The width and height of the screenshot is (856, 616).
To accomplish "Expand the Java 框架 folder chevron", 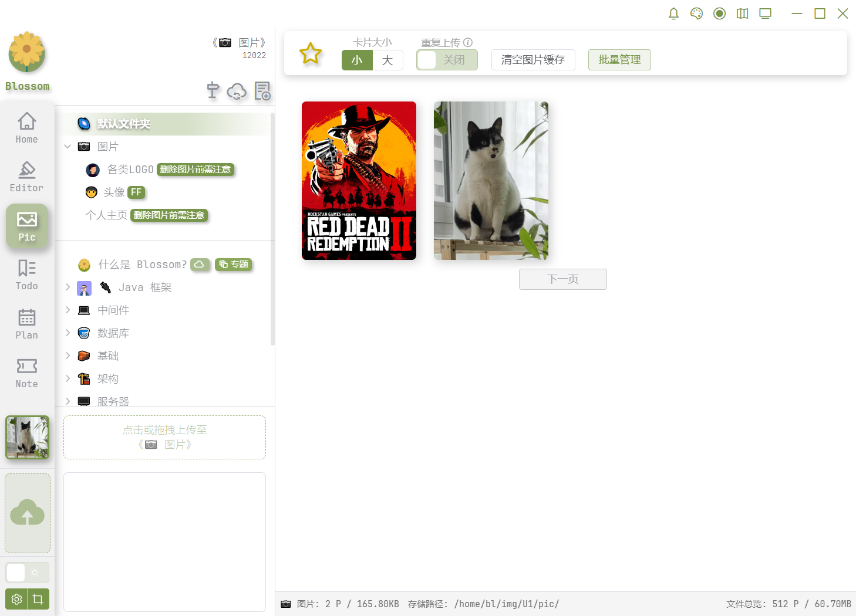I will click(68, 287).
